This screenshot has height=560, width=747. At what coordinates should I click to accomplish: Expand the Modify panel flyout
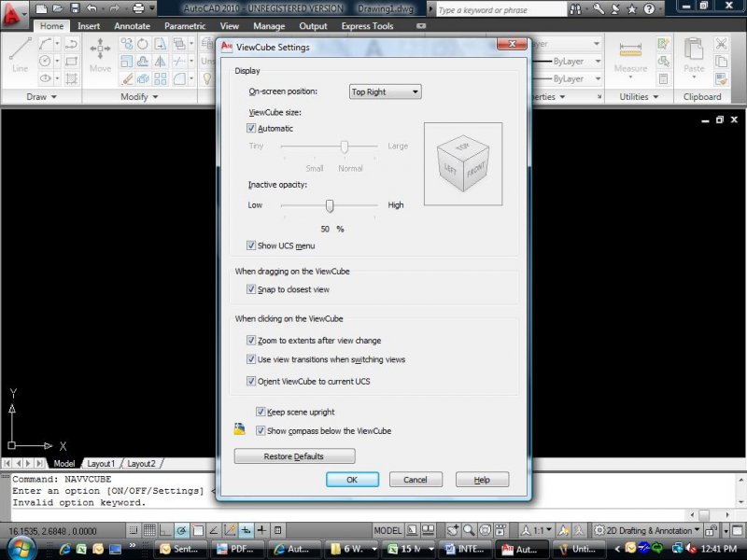138,97
